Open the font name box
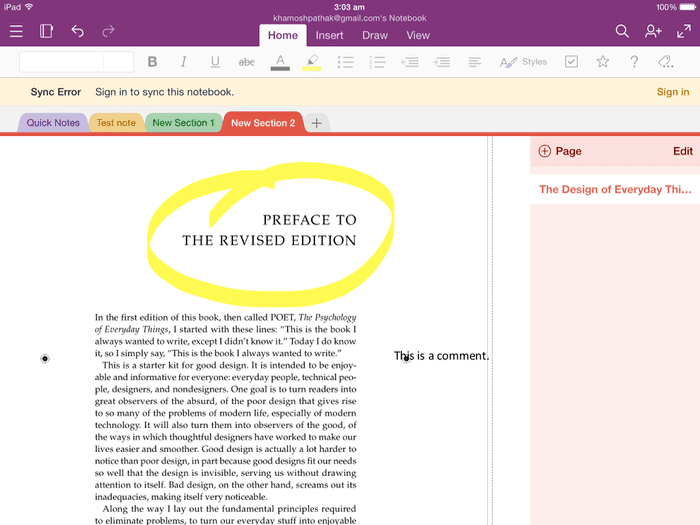 [x=61, y=62]
